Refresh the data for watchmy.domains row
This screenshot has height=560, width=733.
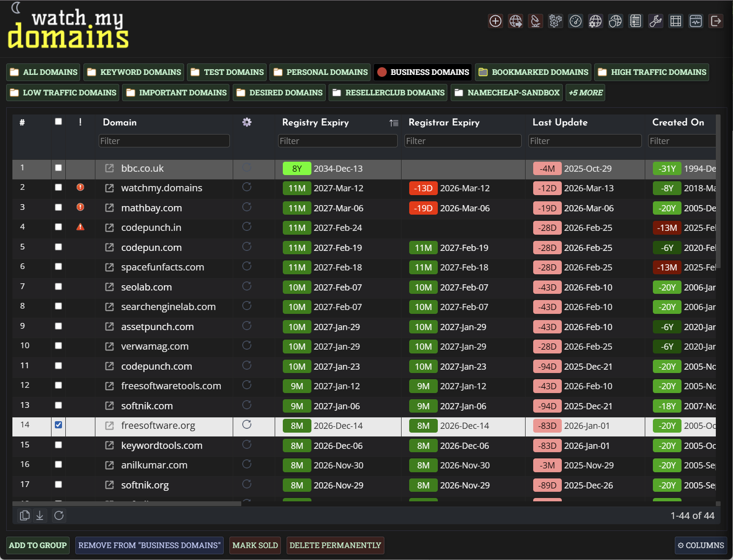click(247, 188)
